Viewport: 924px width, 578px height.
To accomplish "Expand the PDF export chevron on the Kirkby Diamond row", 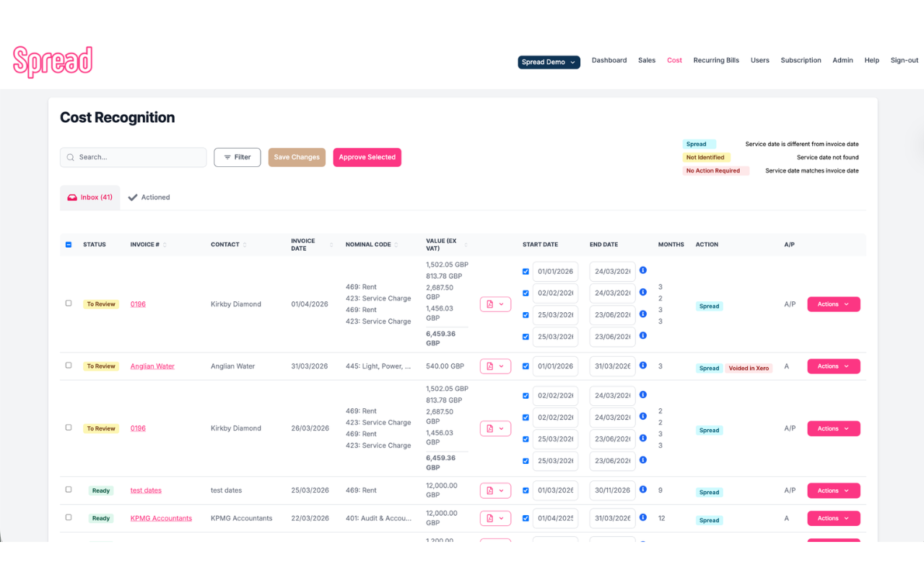I will pyautogui.click(x=500, y=303).
